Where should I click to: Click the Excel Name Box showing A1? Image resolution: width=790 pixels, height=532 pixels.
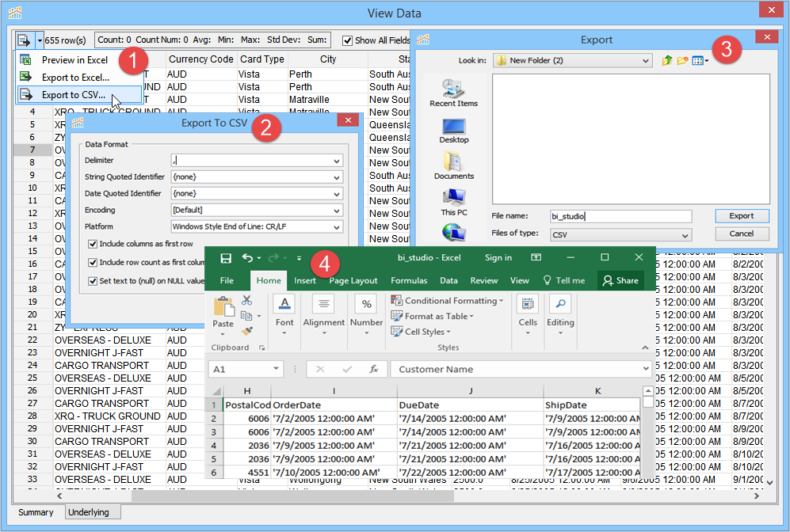246,370
